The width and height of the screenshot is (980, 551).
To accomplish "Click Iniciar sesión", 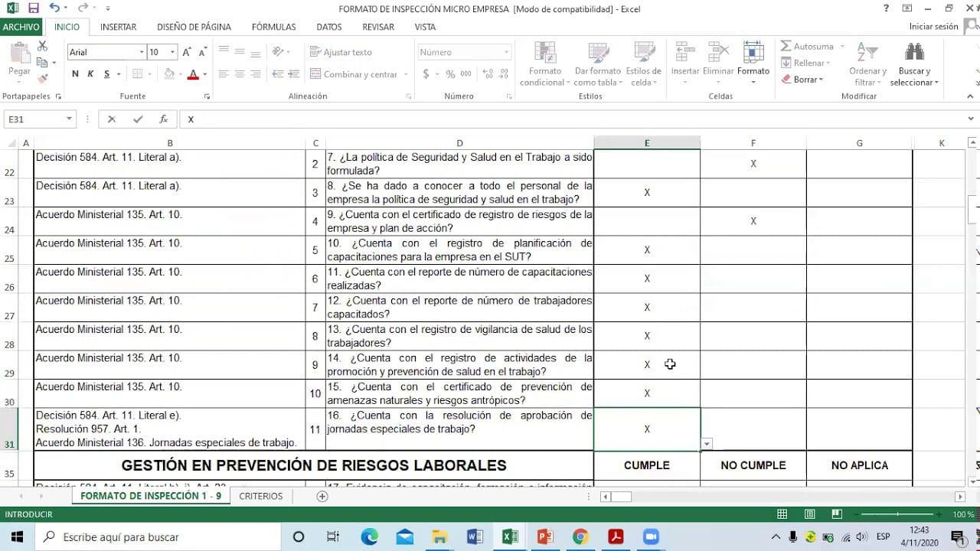I will pyautogui.click(x=933, y=27).
